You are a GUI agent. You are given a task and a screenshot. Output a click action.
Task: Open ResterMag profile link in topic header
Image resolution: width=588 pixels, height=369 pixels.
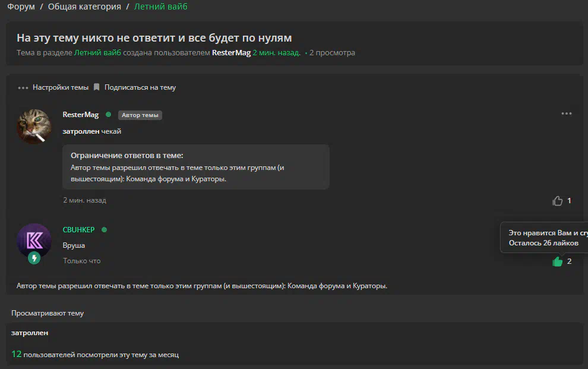(x=232, y=52)
